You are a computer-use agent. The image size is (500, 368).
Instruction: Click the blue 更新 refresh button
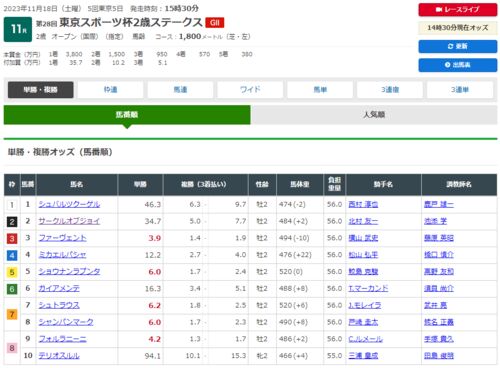pyautogui.click(x=458, y=46)
